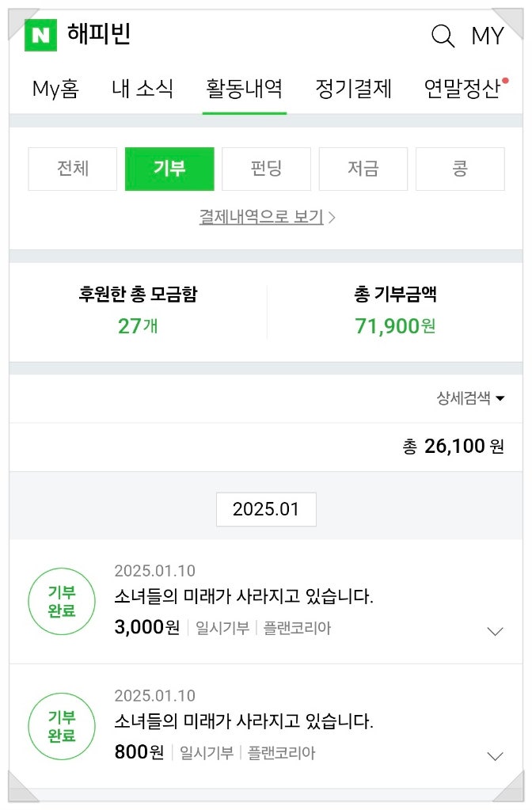
Task: Open the 연말정산 tab
Action: (x=462, y=88)
